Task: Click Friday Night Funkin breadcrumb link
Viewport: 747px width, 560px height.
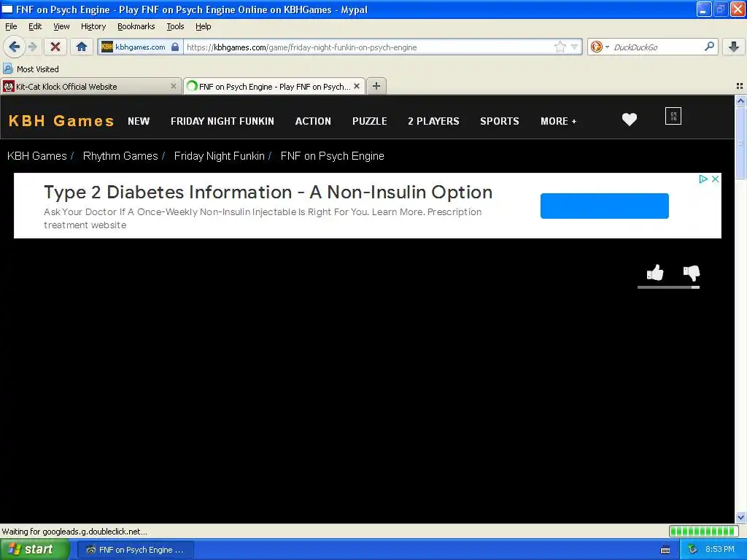Action: point(219,156)
